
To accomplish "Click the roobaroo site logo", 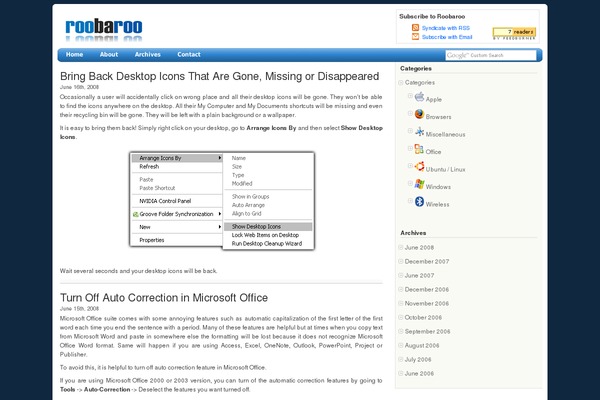I will tap(104, 29).
